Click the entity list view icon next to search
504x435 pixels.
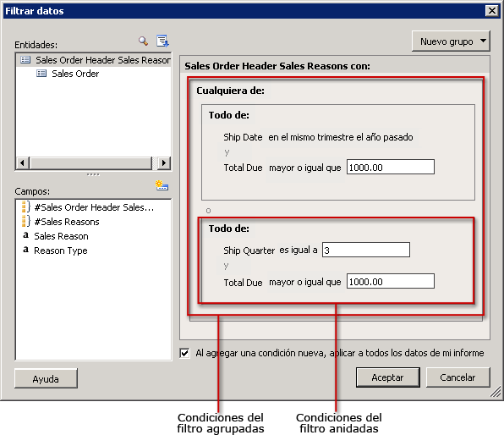coord(162,41)
